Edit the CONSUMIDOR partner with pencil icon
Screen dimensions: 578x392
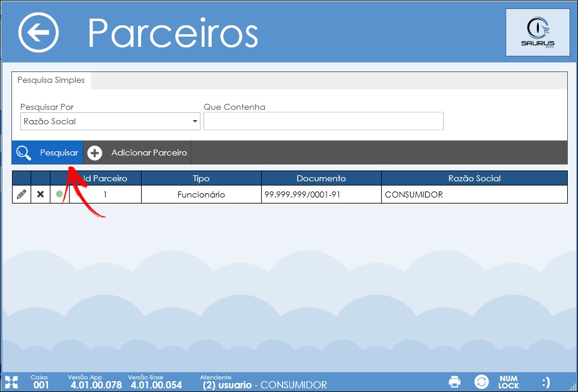[x=22, y=194]
